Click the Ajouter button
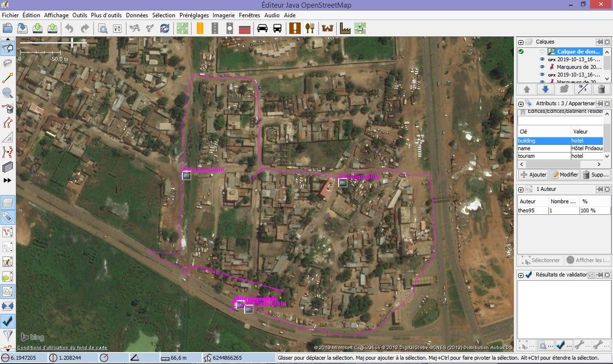This screenshot has width=613, height=364. coord(533,175)
